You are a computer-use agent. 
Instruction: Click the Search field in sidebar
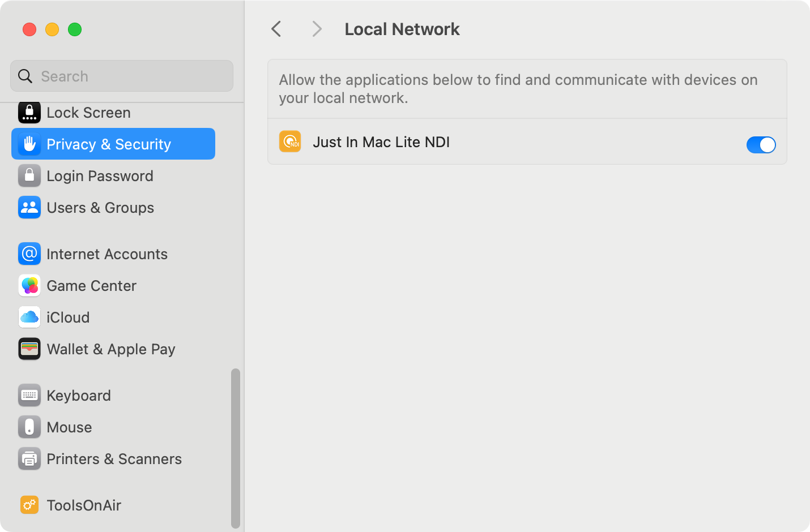pos(122,76)
